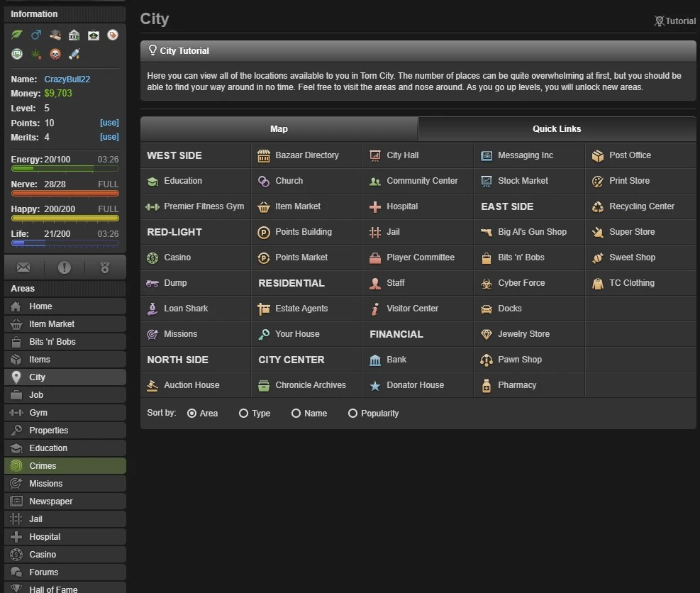The height and width of the screenshot is (593, 700).
Task: Collapse the Information panel header
Action: [63, 14]
